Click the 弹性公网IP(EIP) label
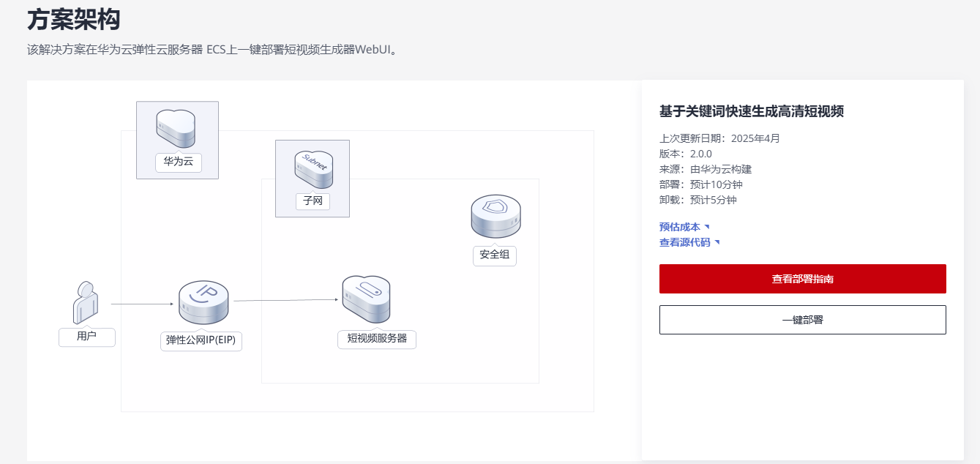980x464 pixels. point(201,340)
